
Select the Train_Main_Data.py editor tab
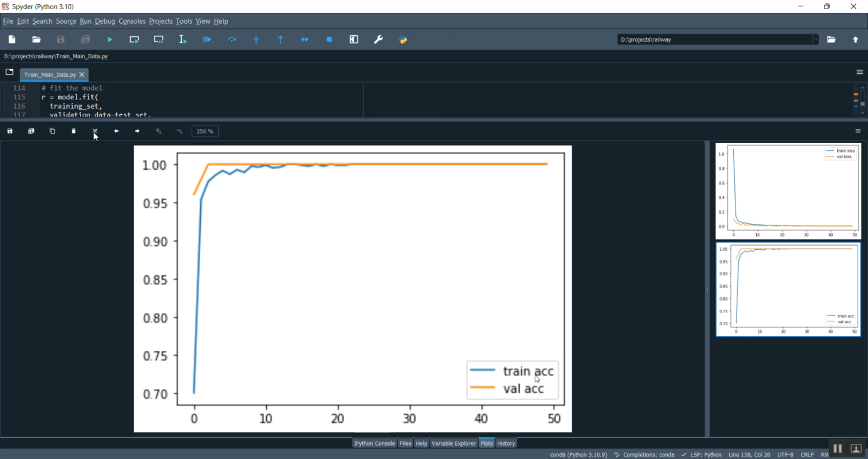(x=51, y=75)
